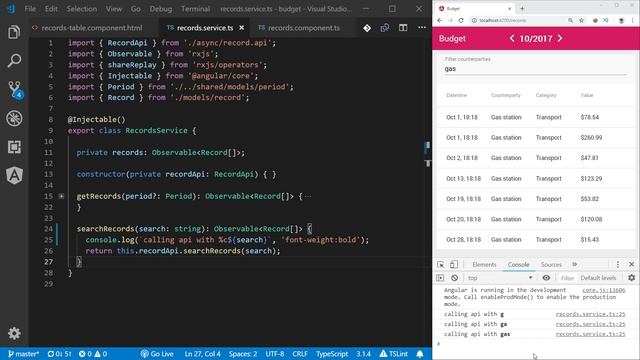Open DevTools console settings gear
The width and height of the screenshot is (640, 360).
tap(631, 278)
